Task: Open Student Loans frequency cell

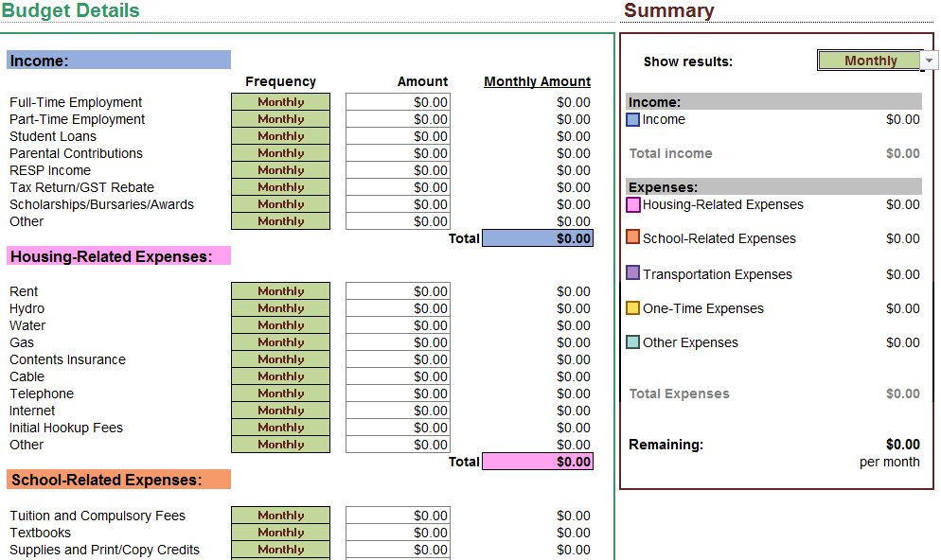Action: pos(281,136)
